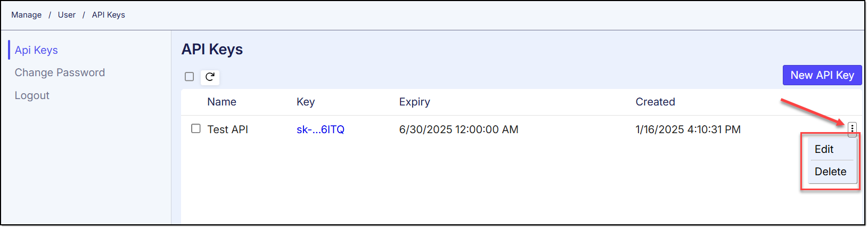
Task: Click the API Keys breadcrumb
Action: point(108,15)
